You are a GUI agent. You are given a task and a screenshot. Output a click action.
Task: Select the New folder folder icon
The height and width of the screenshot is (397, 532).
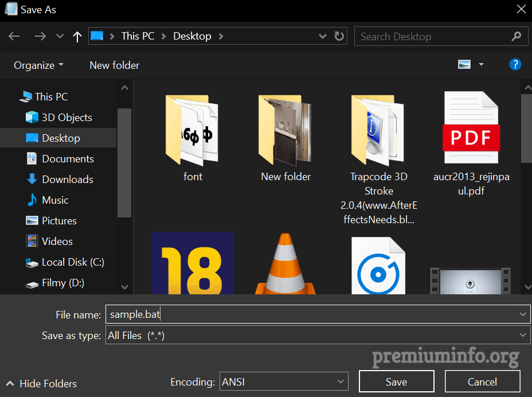[x=285, y=130]
